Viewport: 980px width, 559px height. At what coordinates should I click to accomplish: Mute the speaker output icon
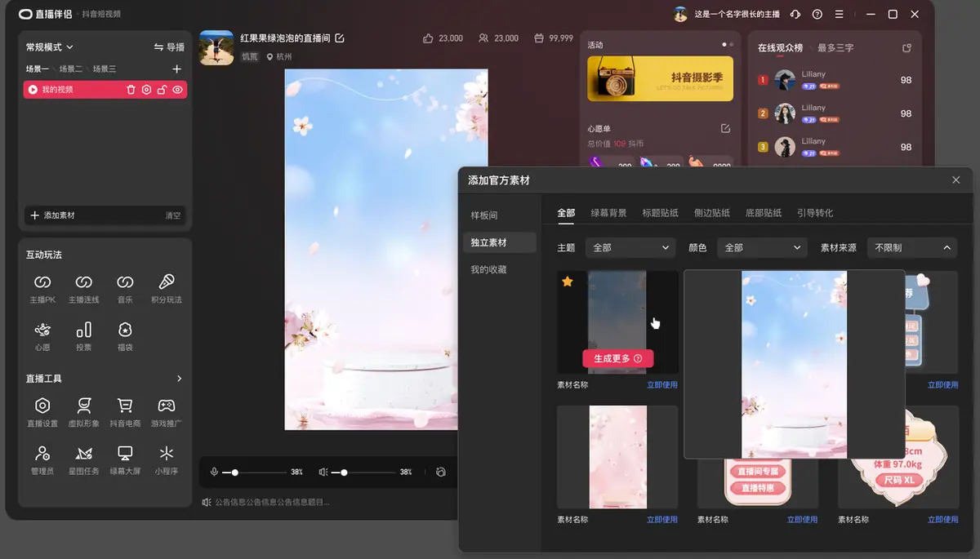pos(323,472)
